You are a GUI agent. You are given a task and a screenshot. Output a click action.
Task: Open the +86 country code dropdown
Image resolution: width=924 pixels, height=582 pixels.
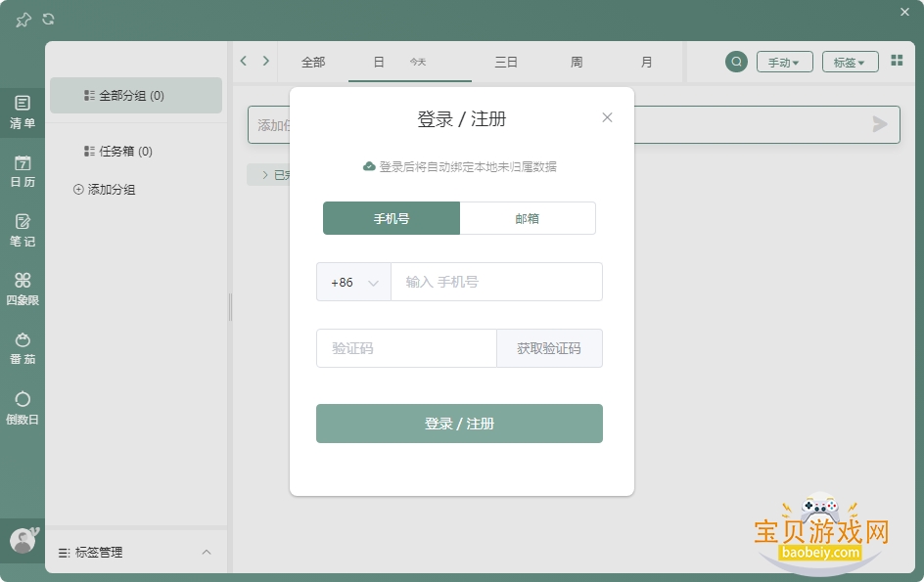pyautogui.click(x=353, y=282)
